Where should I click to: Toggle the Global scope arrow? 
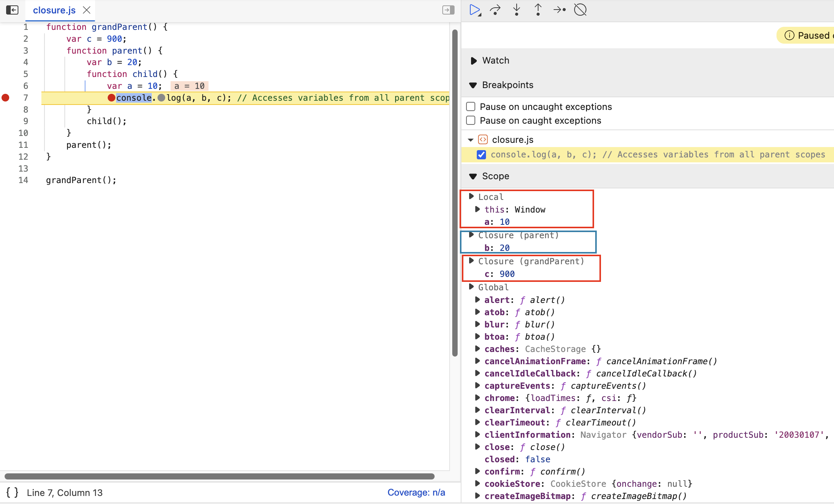click(x=471, y=287)
